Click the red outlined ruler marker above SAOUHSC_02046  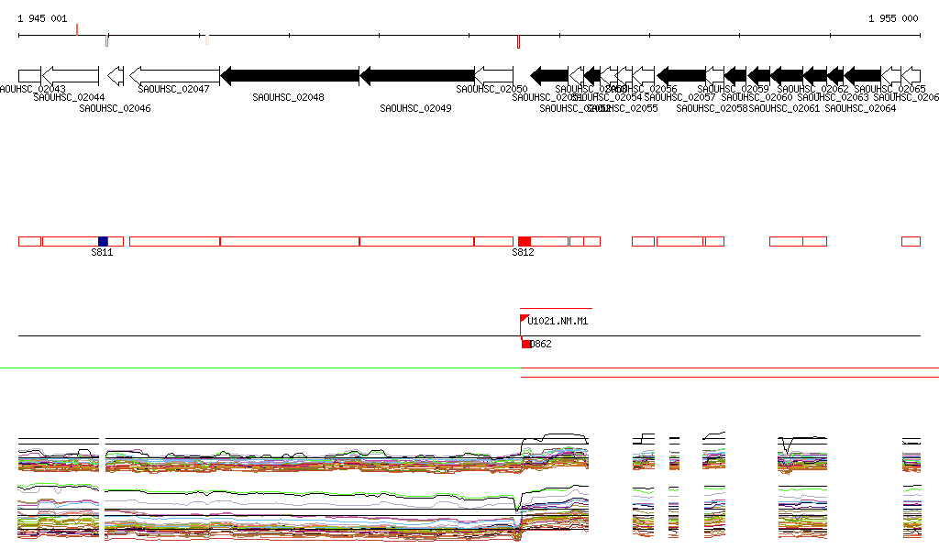[106, 40]
